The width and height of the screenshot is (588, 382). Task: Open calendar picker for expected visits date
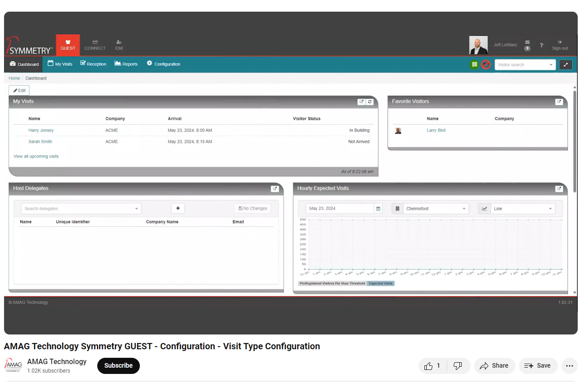pos(378,208)
